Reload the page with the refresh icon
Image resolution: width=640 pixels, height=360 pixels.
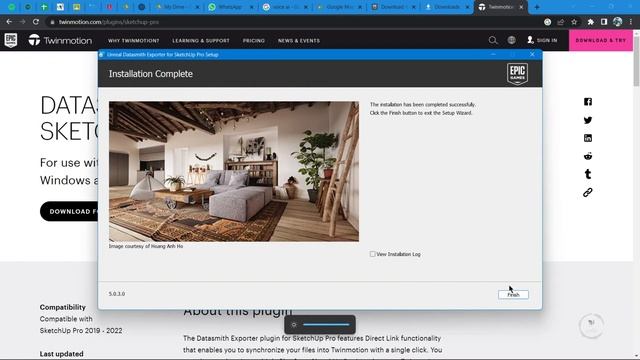36,22
